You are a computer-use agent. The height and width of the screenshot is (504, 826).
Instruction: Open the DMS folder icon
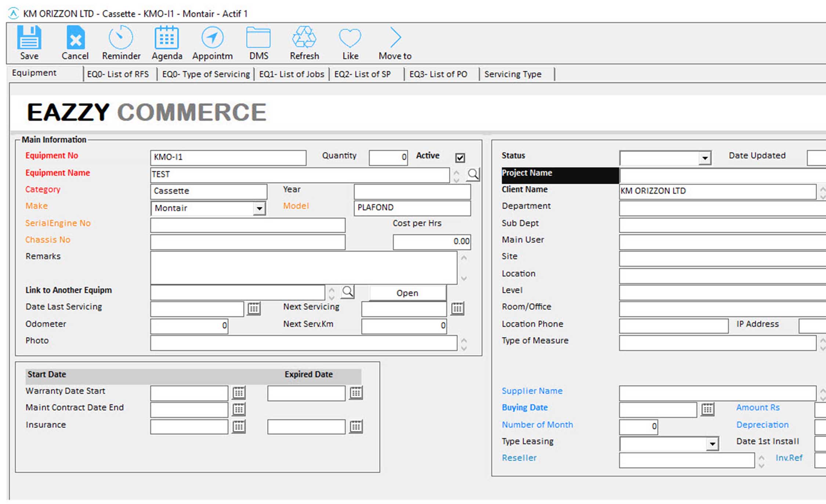258,37
